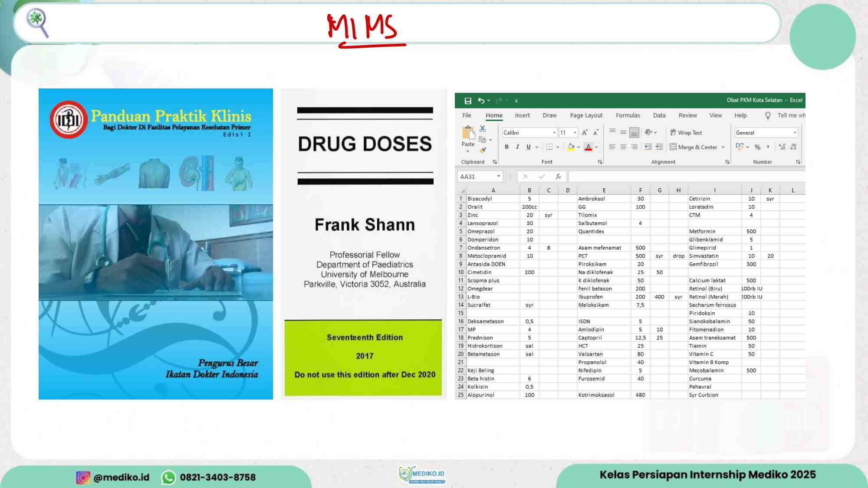Switch to the Draw tab
The height and width of the screenshot is (488, 868).
[549, 115]
